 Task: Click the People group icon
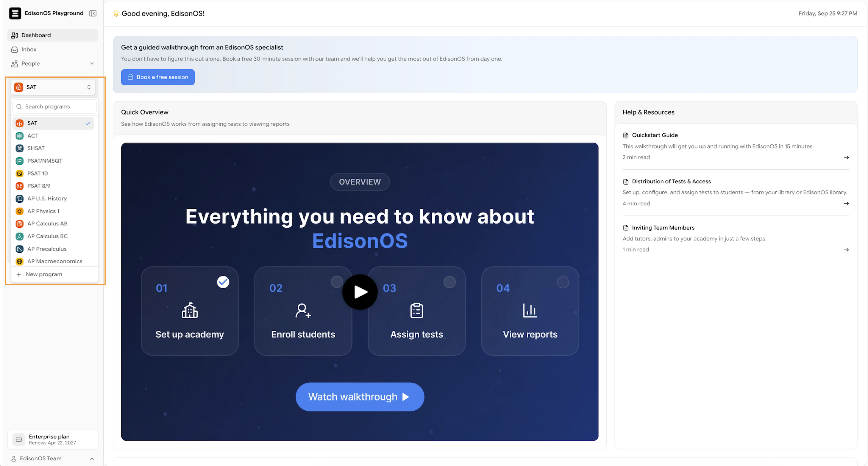[15, 64]
